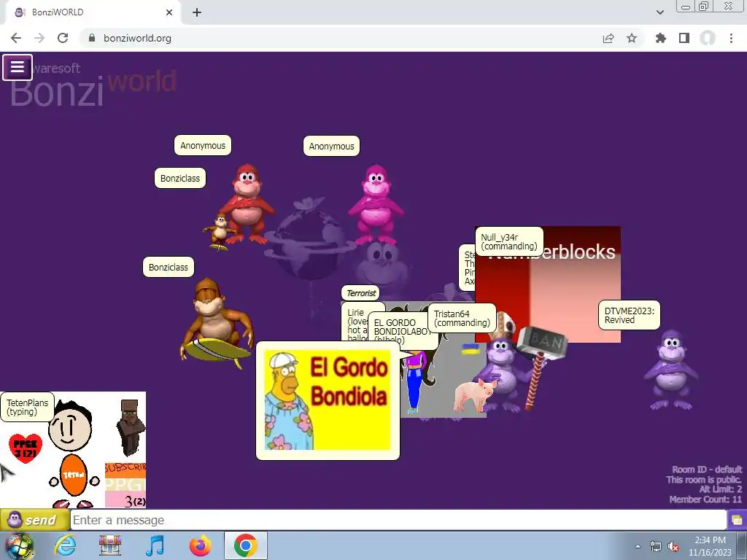View site info via lock icon
The height and width of the screenshot is (560, 747).
(x=92, y=38)
